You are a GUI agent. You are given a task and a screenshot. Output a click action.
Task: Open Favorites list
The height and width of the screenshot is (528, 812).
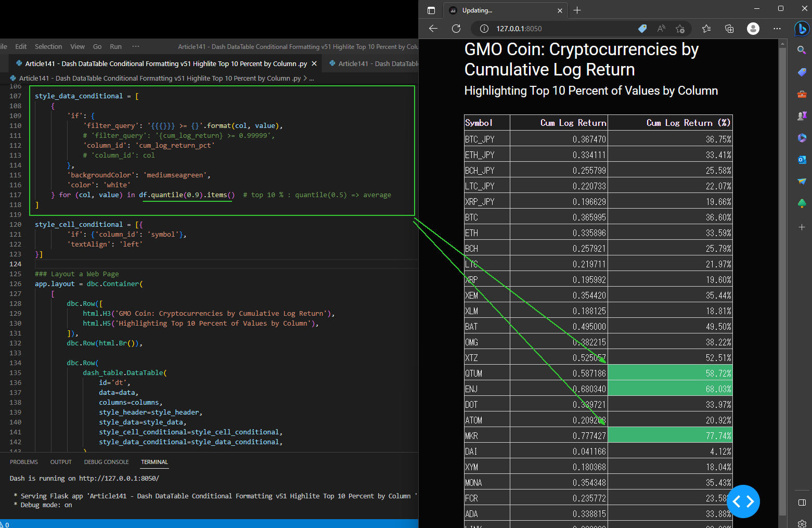[x=706, y=29]
